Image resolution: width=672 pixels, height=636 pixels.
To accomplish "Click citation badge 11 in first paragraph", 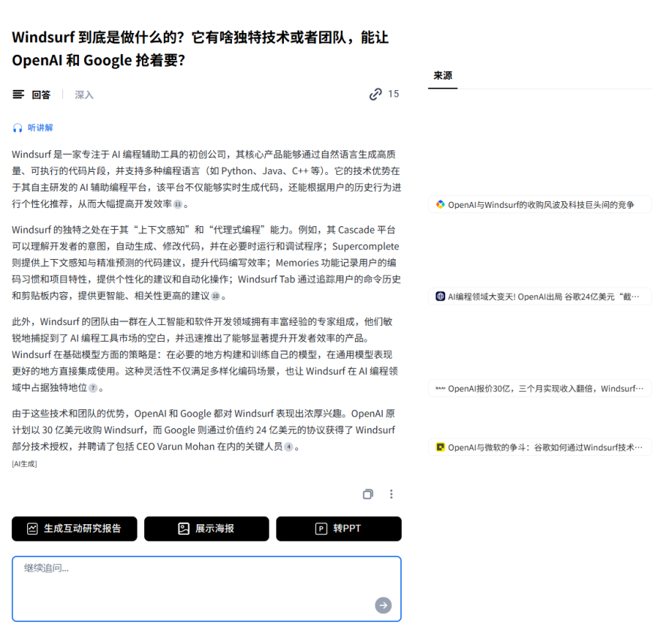I will coord(178,204).
